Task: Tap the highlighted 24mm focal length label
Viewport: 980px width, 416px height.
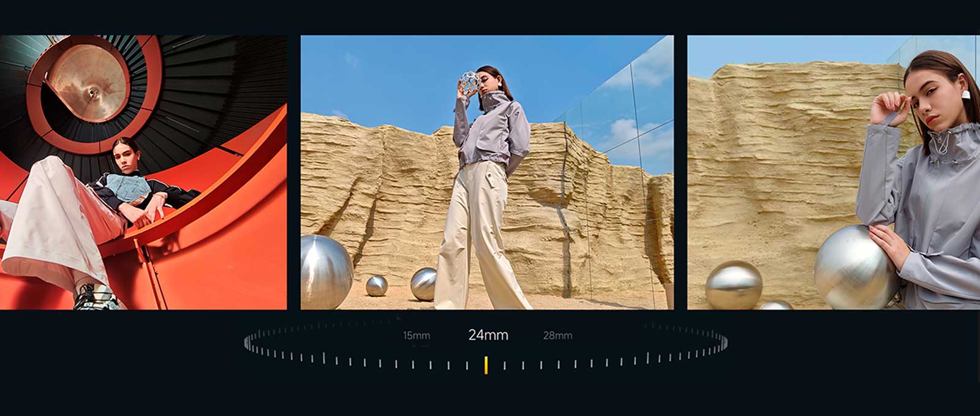Action: (x=488, y=335)
